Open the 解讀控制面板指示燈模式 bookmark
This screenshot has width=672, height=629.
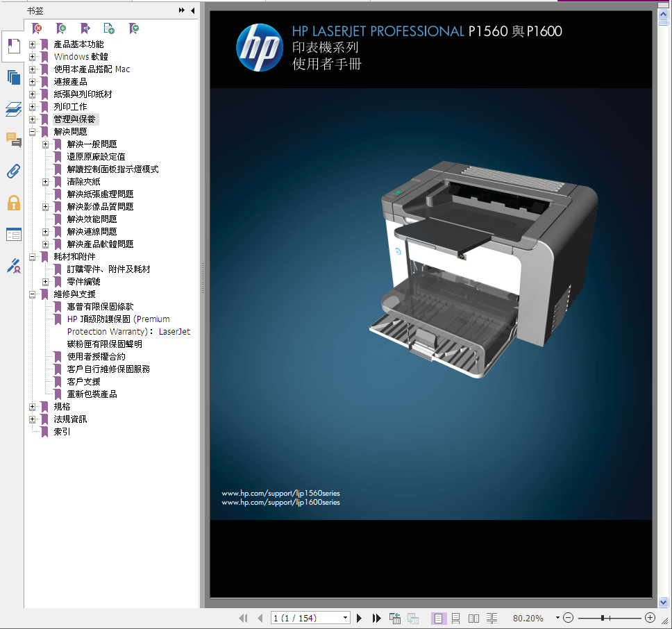[x=112, y=169]
